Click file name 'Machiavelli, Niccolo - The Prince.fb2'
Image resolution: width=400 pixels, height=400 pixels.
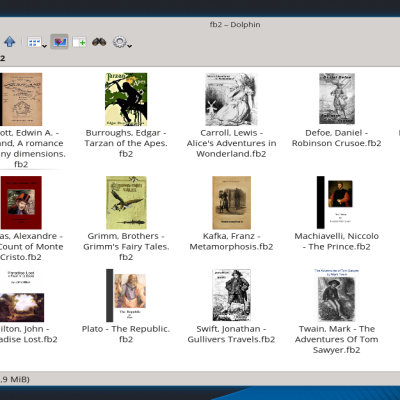(337, 241)
